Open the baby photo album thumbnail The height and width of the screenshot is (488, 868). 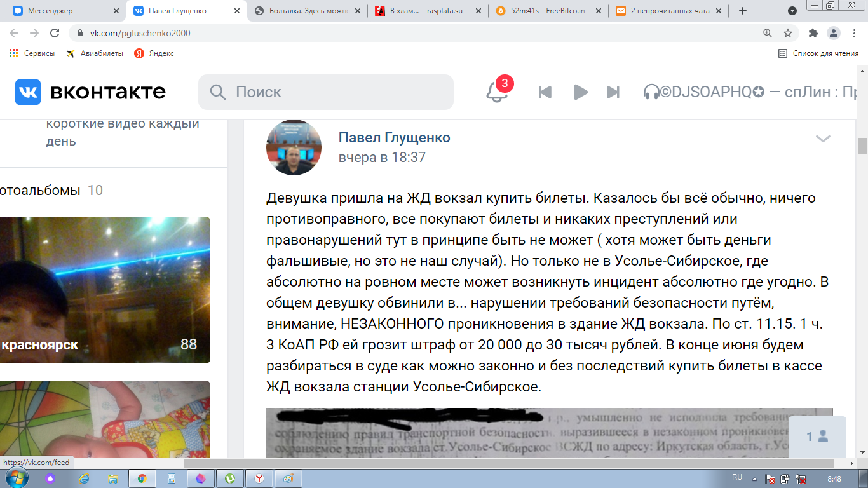[x=105, y=419]
